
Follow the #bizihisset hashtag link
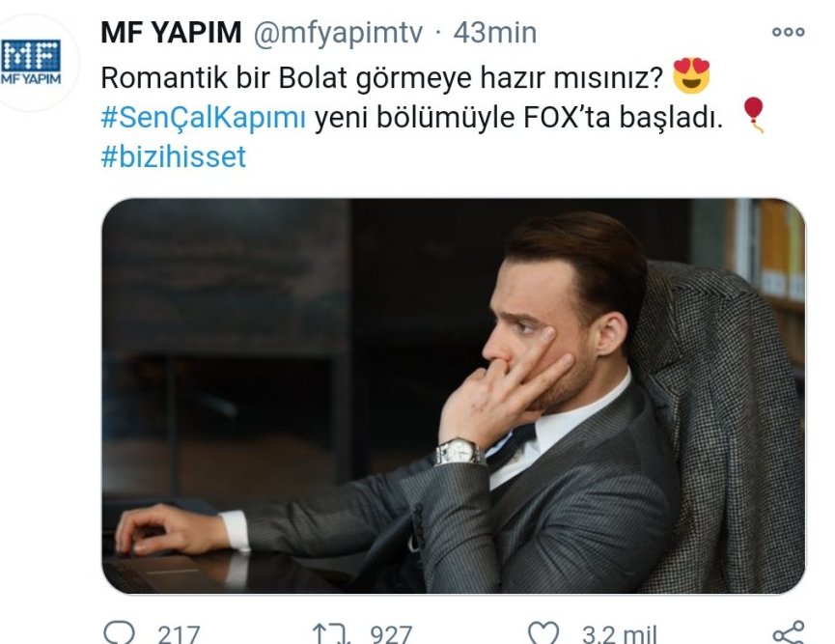(x=174, y=155)
